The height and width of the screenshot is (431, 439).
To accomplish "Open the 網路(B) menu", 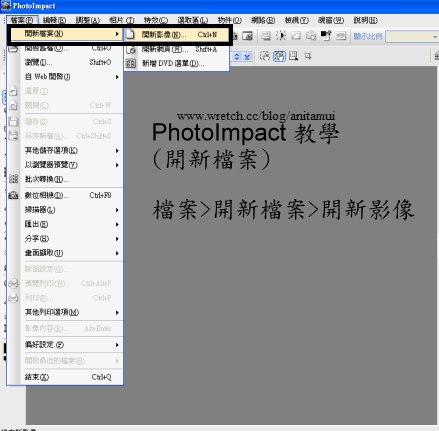I will (x=263, y=20).
